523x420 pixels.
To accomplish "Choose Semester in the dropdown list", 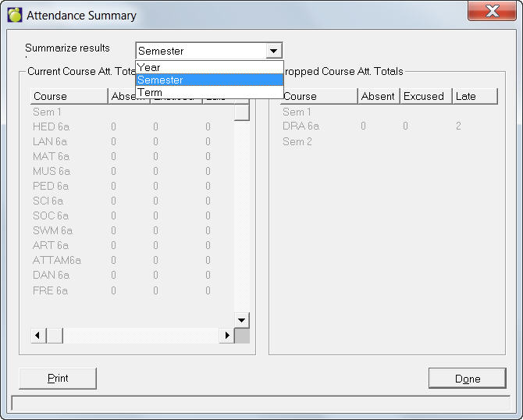I will click(209, 80).
